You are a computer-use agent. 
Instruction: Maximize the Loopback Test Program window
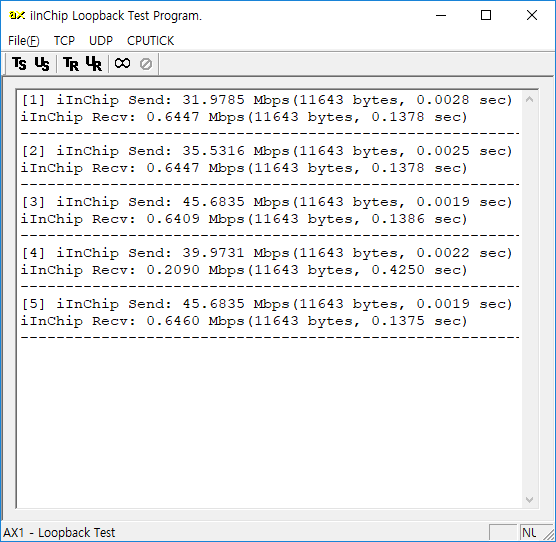(486, 15)
